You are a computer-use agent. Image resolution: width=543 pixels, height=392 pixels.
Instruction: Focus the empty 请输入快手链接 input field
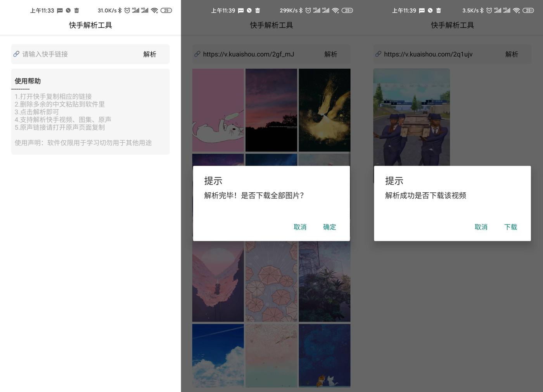pos(78,54)
